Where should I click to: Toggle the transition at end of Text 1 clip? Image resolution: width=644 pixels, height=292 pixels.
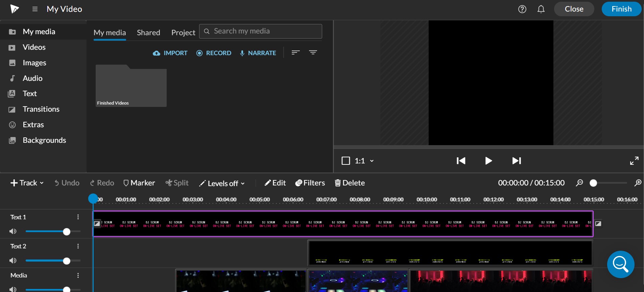click(x=598, y=224)
